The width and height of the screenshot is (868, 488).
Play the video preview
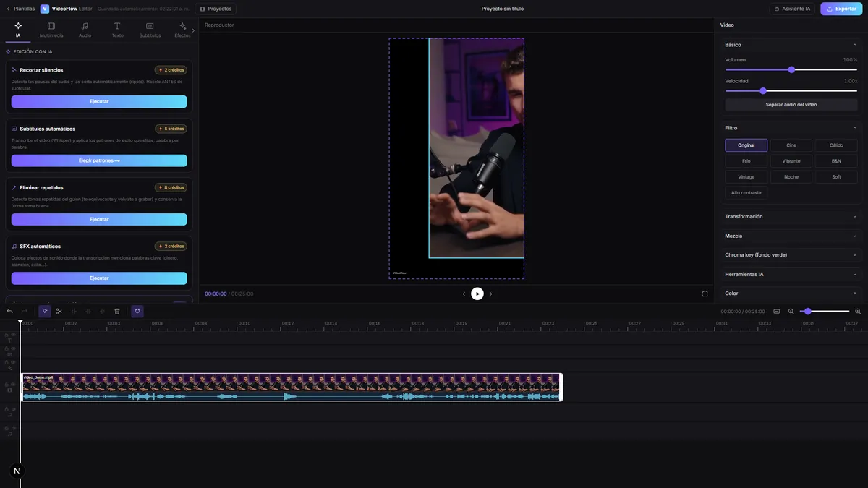coord(477,294)
